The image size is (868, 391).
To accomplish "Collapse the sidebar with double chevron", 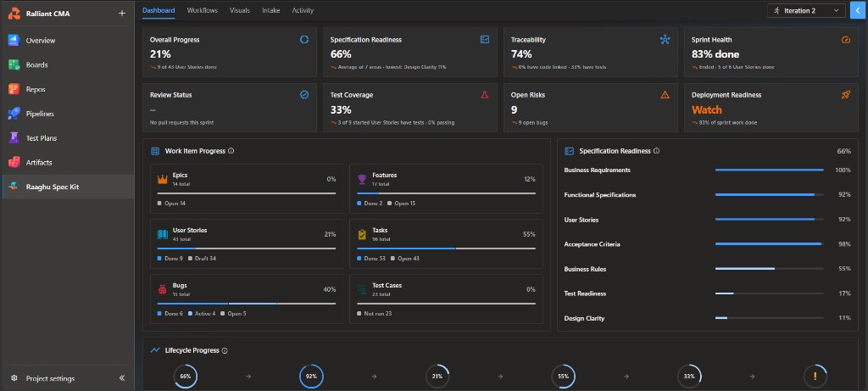I will [122, 378].
